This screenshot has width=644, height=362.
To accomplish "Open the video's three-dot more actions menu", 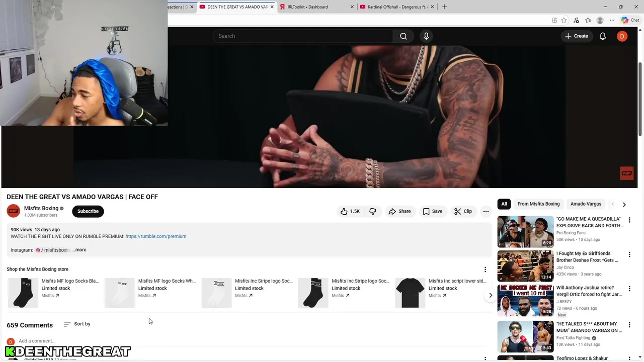I will (486, 211).
